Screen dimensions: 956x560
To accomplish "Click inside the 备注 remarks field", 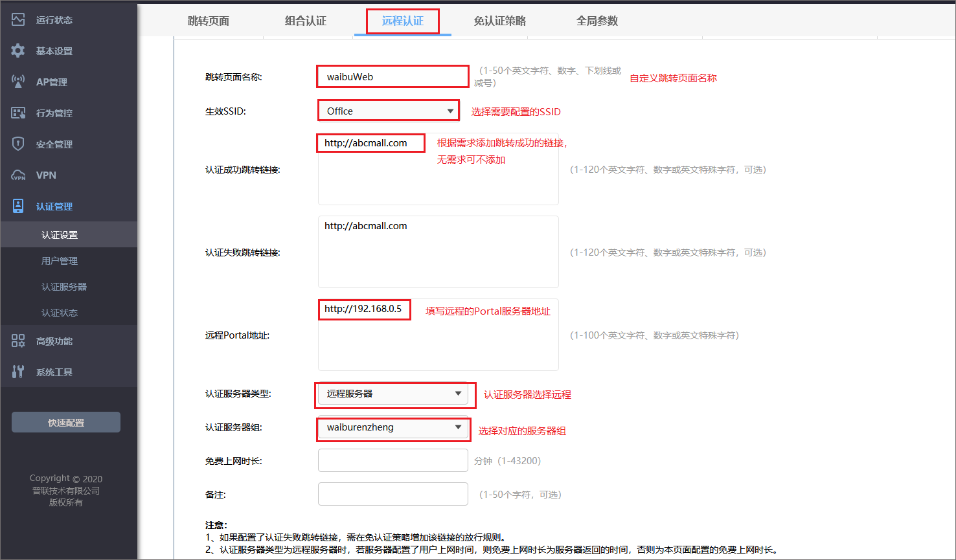I will coord(393,493).
